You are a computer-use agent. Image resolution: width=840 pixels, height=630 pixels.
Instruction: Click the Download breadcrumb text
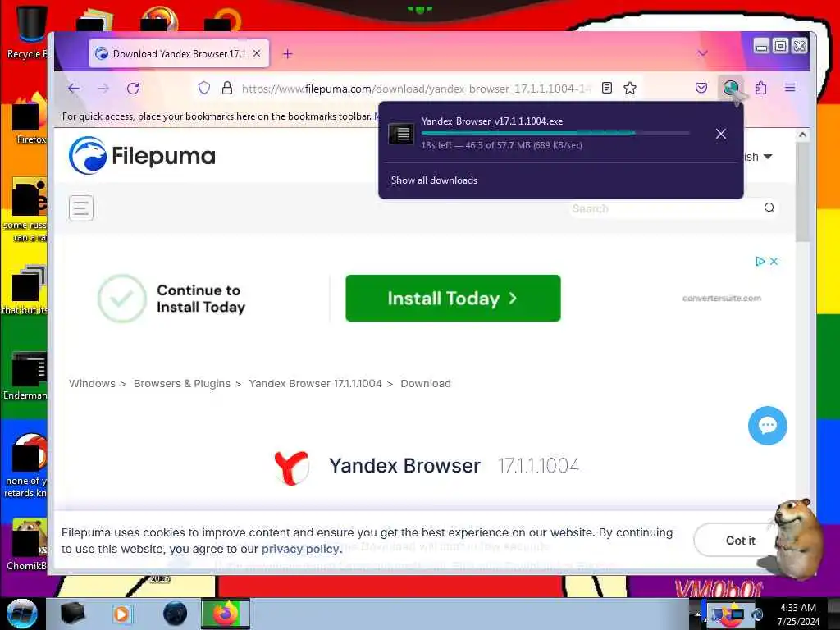426,384
